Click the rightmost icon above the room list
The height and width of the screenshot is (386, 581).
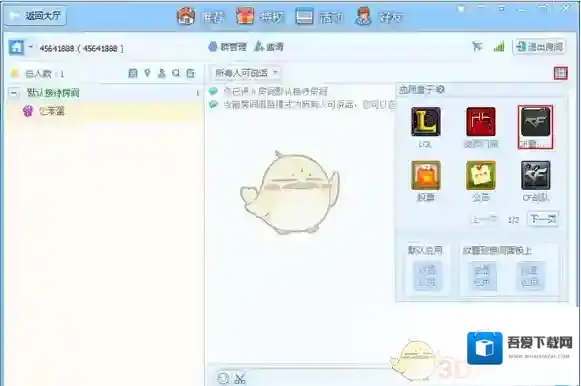point(190,73)
